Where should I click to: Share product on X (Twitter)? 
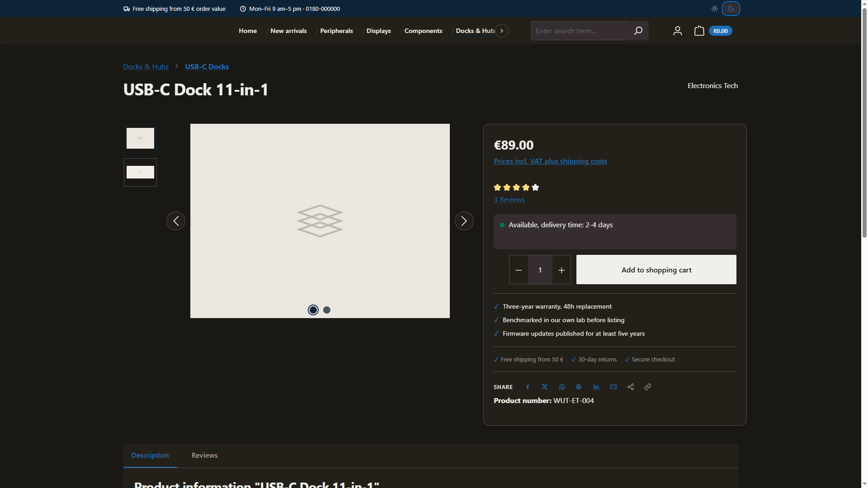point(545,387)
